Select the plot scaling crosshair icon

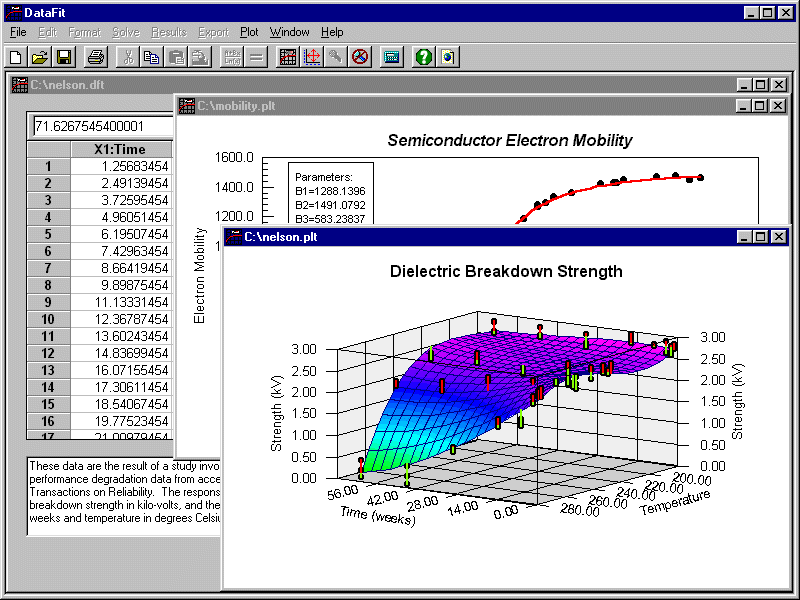(311, 57)
